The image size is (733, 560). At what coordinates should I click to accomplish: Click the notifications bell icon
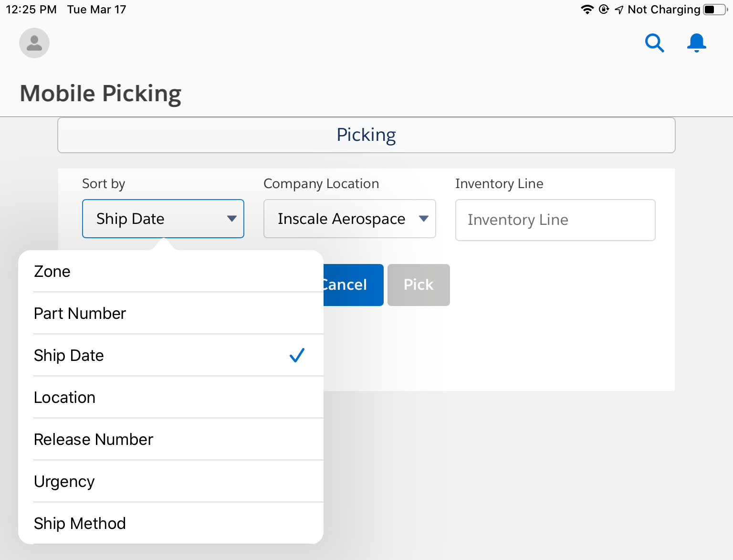(x=696, y=42)
